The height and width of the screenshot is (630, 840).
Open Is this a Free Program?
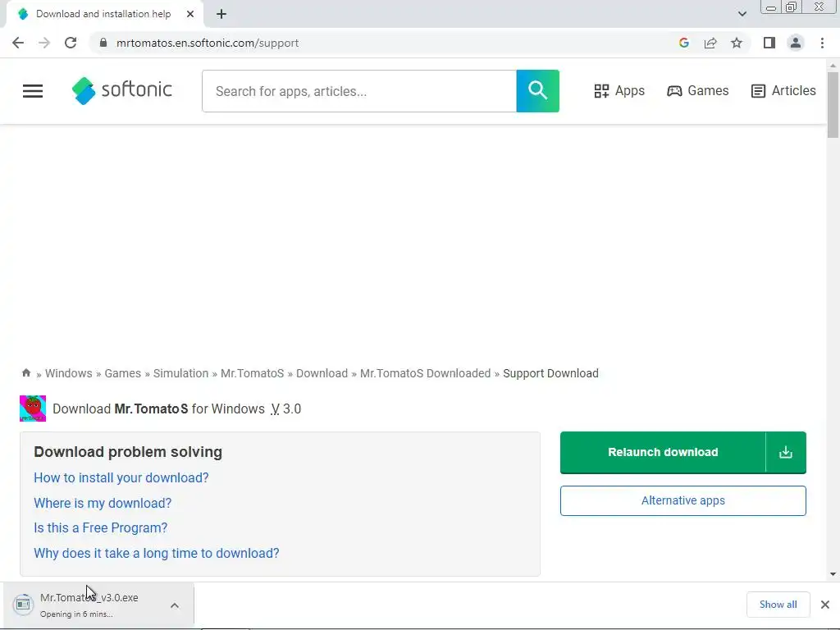pos(101,528)
